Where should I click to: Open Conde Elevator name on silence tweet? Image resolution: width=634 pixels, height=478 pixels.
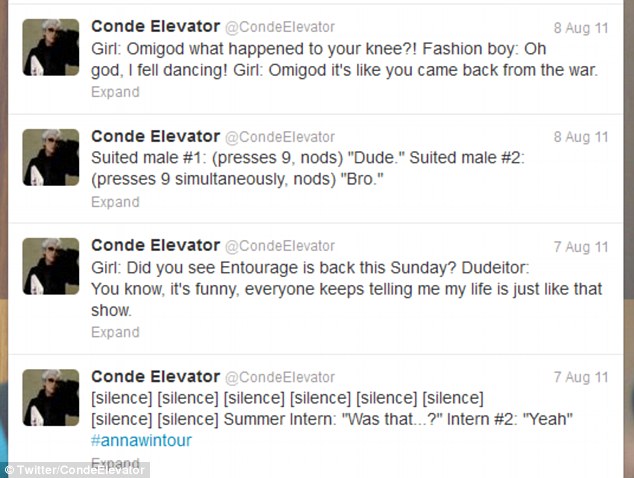point(155,377)
